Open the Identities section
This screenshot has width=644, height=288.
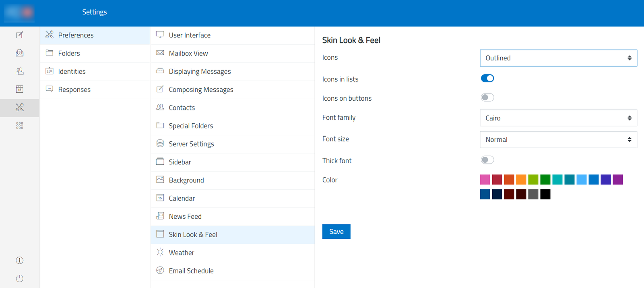click(x=95, y=72)
